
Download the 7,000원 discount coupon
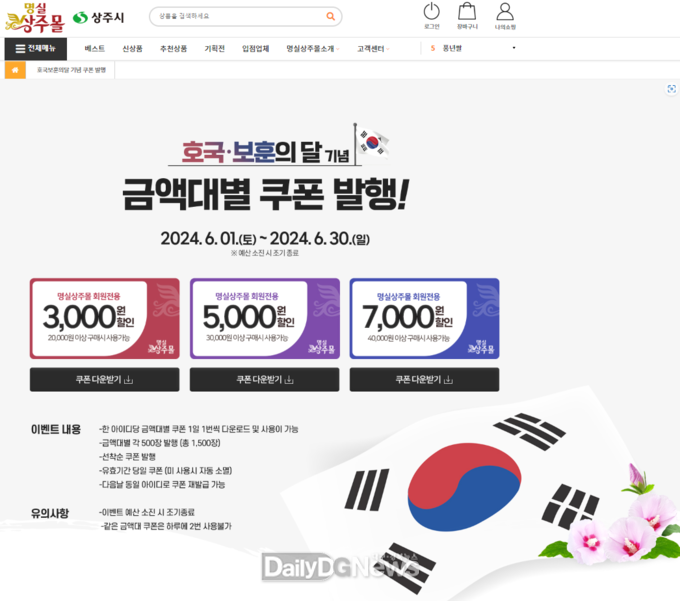[425, 379]
